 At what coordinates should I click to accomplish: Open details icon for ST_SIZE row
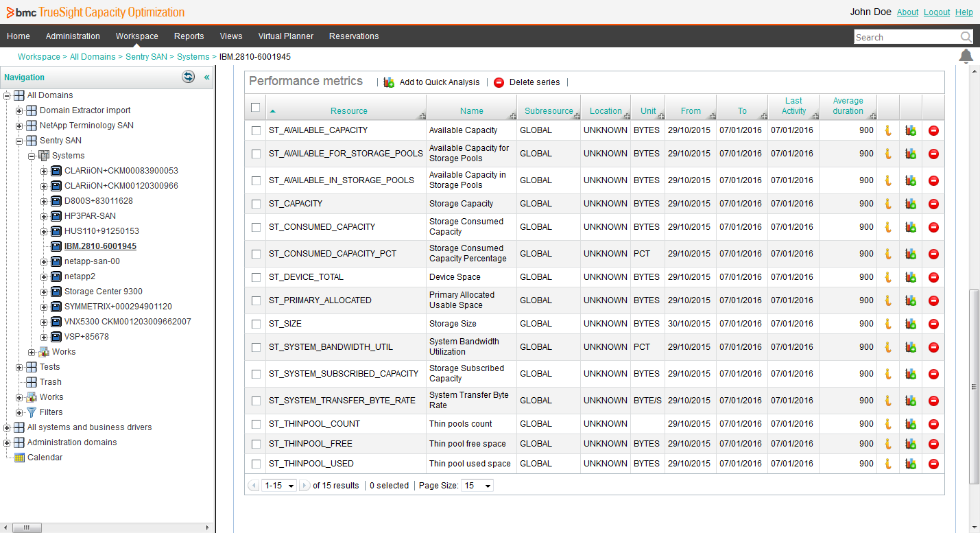[x=887, y=324]
